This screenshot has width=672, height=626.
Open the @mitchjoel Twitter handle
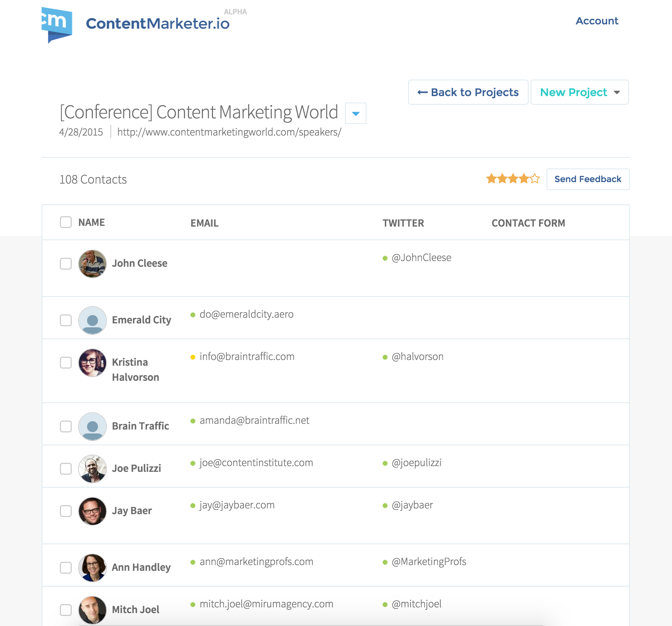[416, 604]
